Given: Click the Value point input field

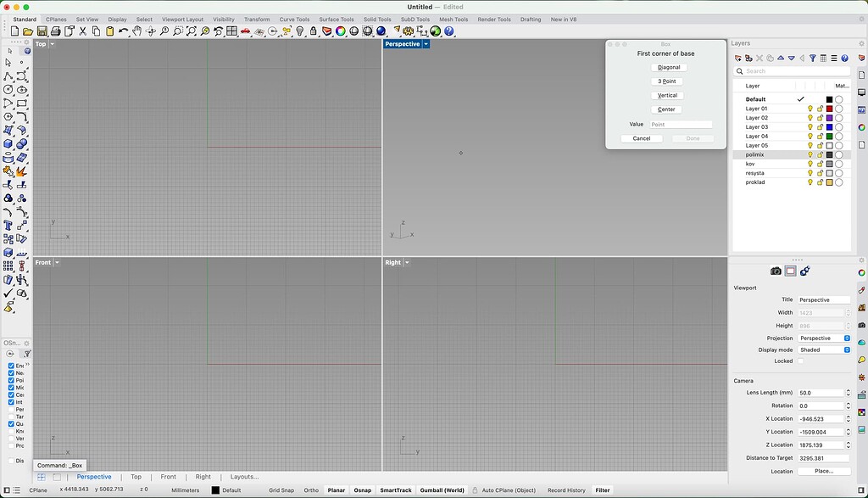Looking at the screenshot, I should point(679,125).
